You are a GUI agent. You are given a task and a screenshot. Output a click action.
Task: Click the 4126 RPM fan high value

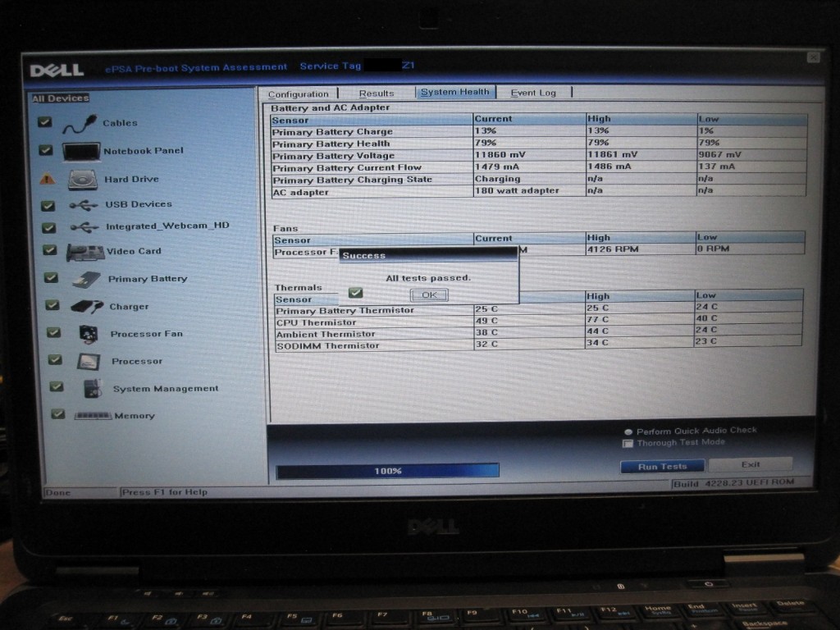[612, 249]
